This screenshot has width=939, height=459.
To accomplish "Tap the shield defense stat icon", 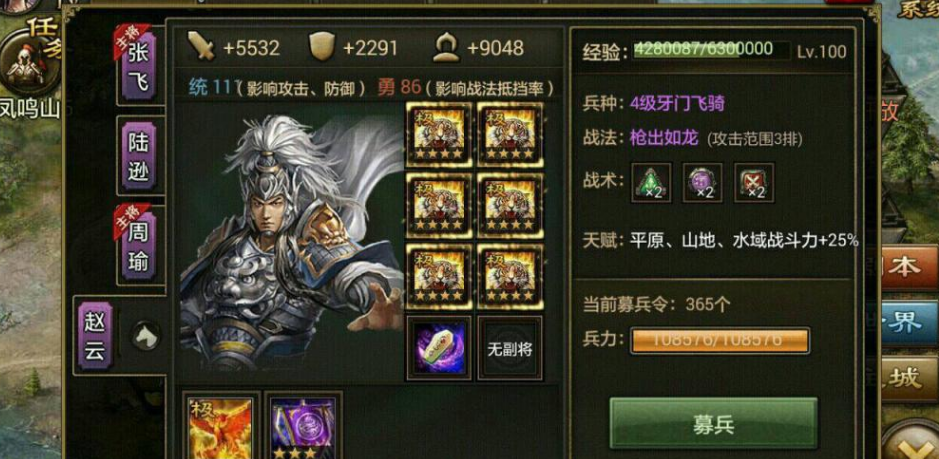I will [322, 46].
